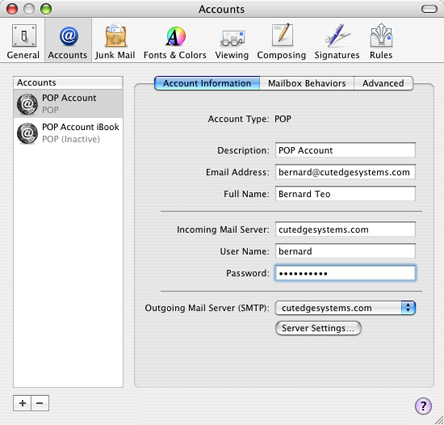Open the Signatures preferences pane

pyautogui.click(x=337, y=41)
